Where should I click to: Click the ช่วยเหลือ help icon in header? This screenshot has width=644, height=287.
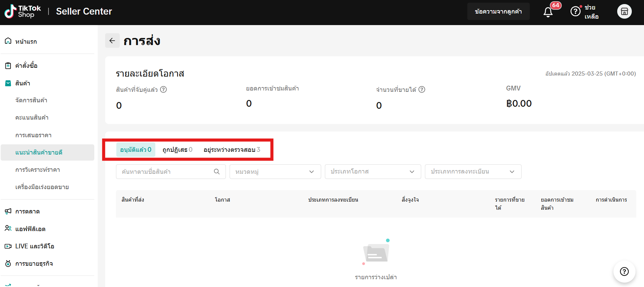575,12
